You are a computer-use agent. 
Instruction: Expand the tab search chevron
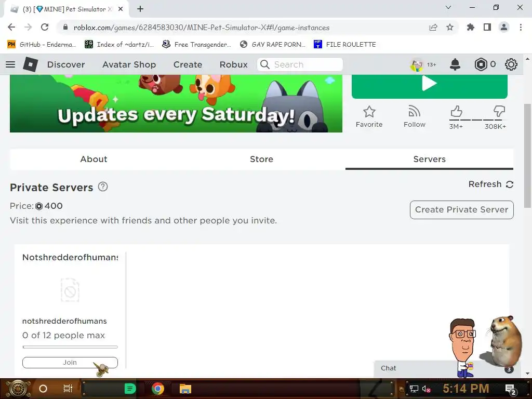coord(448,7)
